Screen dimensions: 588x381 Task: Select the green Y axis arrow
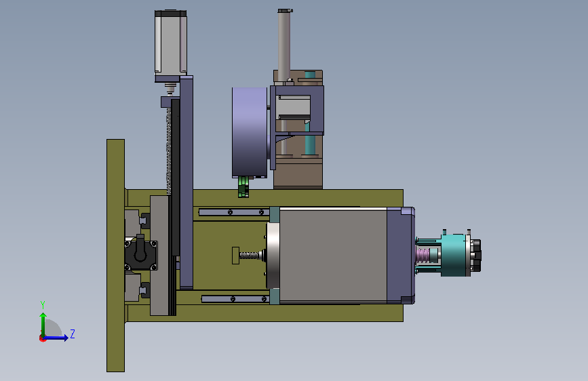coord(43,324)
